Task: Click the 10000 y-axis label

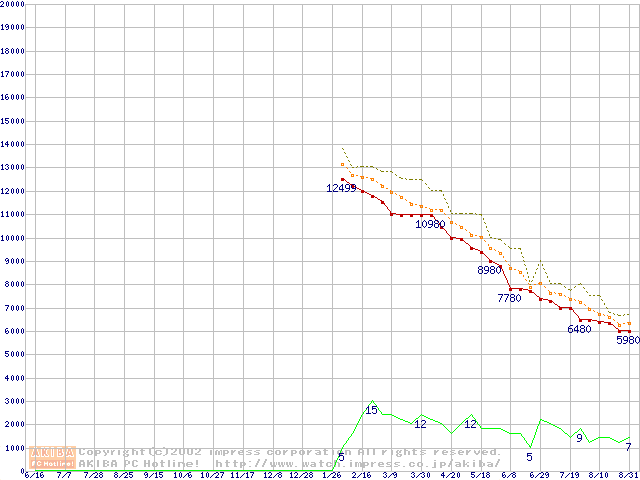Action: [13, 238]
